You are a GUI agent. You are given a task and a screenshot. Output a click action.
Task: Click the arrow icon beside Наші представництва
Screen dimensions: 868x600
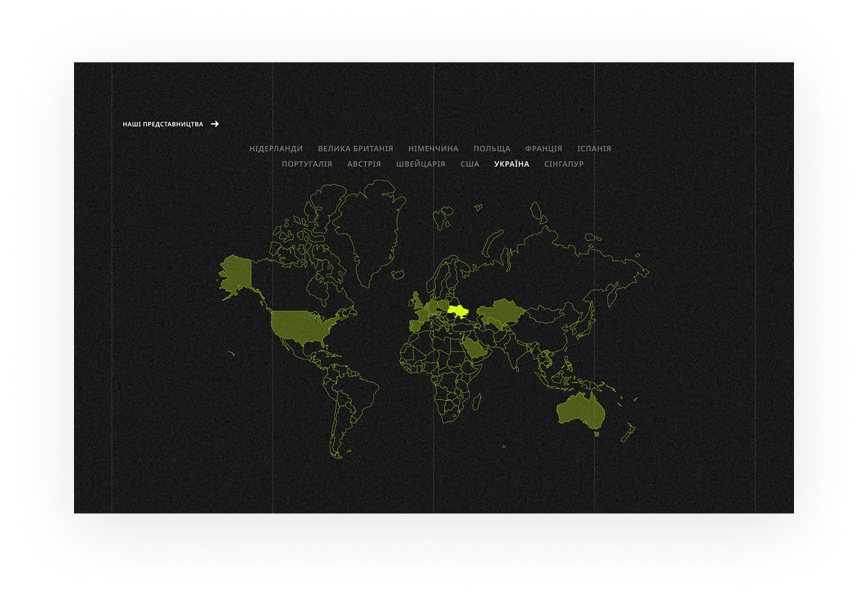click(215, 124)
